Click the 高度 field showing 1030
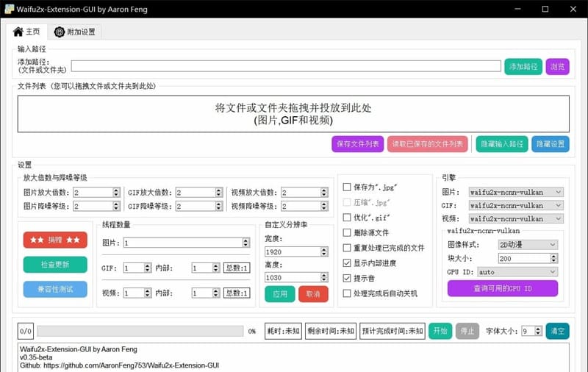The width and height of the screenshot is (588, 372). coord(296,277)
